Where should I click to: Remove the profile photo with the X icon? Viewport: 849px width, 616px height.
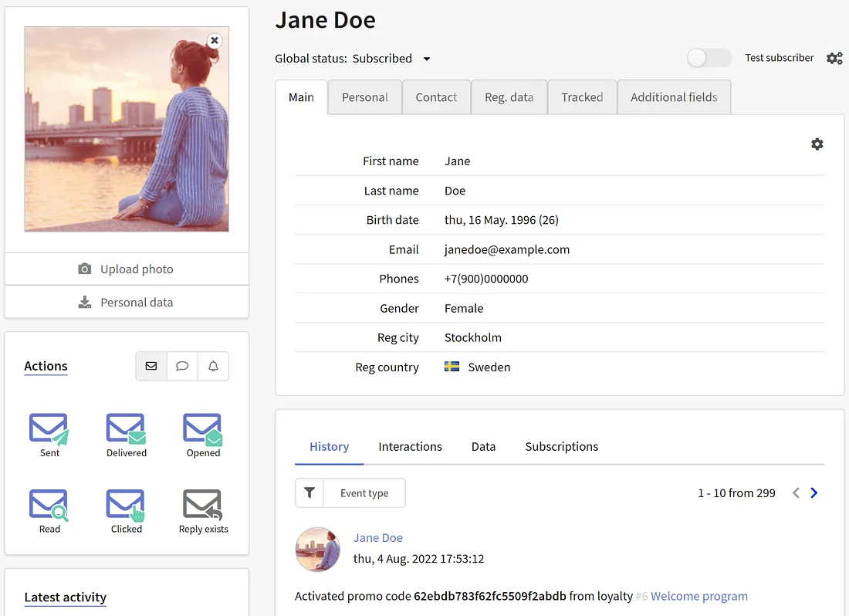(x=215, y=41)
